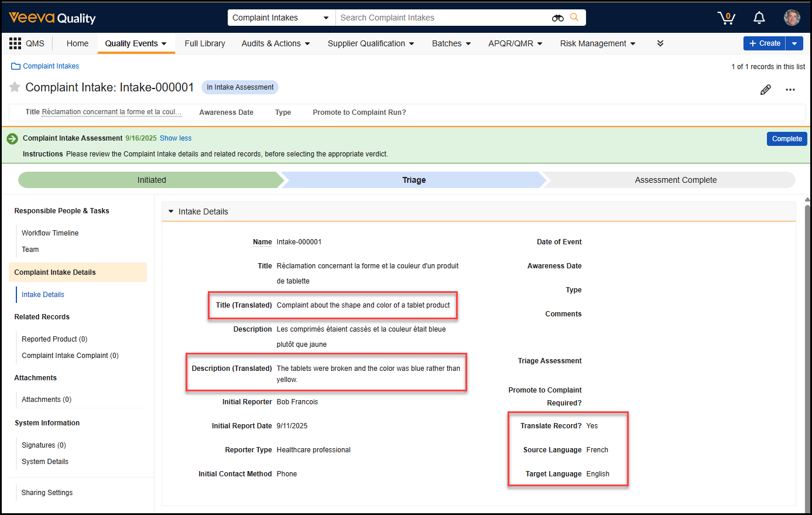Image resolution: width=812 pixels, height=515 pixels.
Task: Click the shopping cart icon
Action: 726,18
